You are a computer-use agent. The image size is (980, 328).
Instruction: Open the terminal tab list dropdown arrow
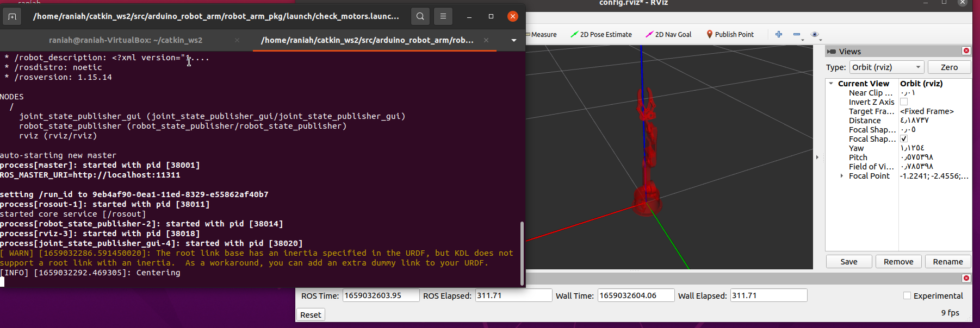pyautogui.click(x=514, y=40)
